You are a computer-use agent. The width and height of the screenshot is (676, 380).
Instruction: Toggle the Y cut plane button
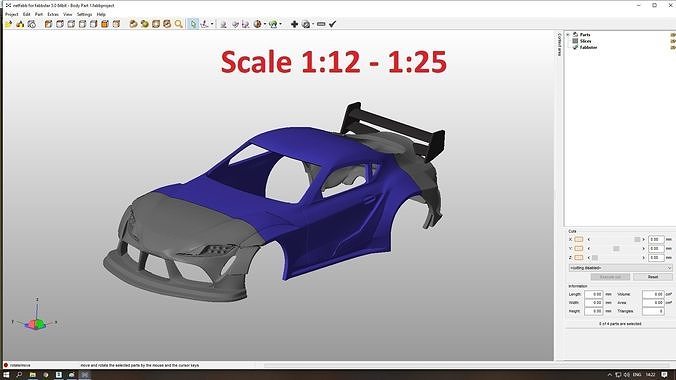[x=579, y=248]
